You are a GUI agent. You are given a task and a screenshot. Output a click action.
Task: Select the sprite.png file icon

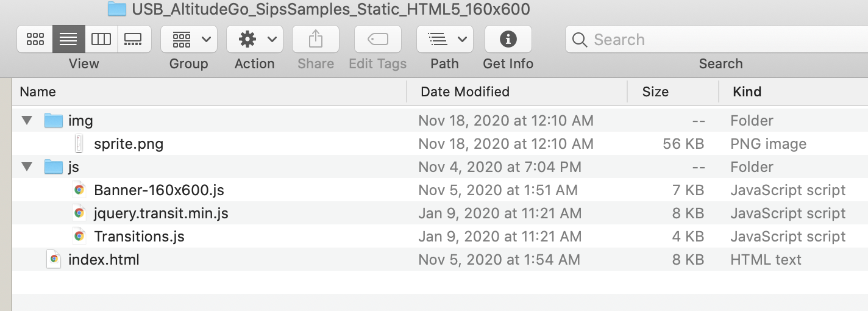pos(79,144)
